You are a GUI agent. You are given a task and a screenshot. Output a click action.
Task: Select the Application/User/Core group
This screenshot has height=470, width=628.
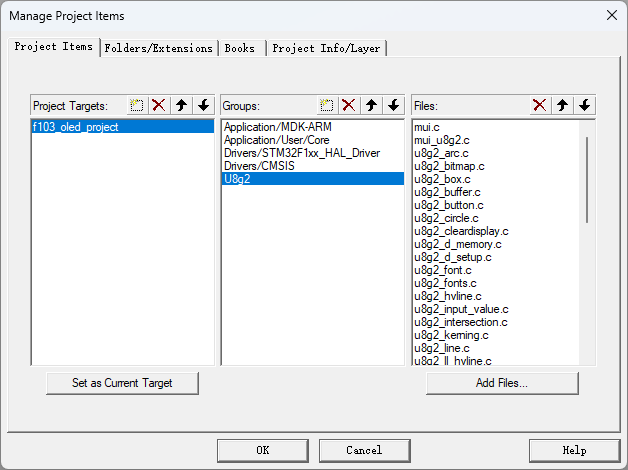tap(313, 140)
